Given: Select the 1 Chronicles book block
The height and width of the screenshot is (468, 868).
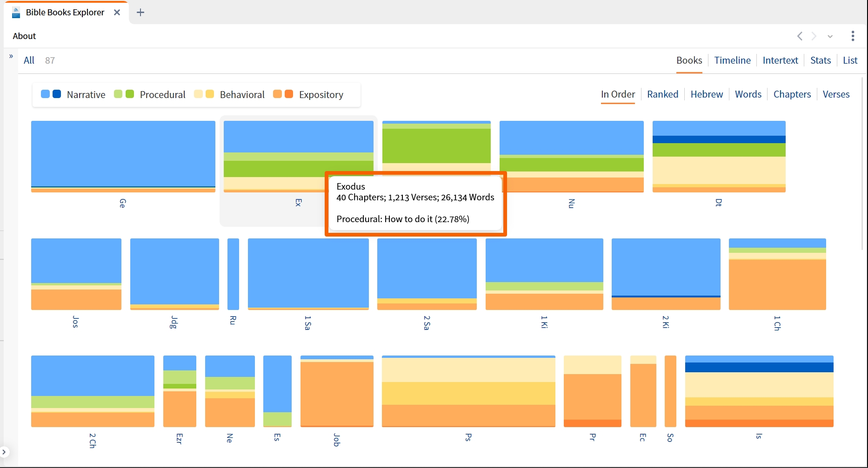Looking at the screenshot, I should [x=777, y=274].
